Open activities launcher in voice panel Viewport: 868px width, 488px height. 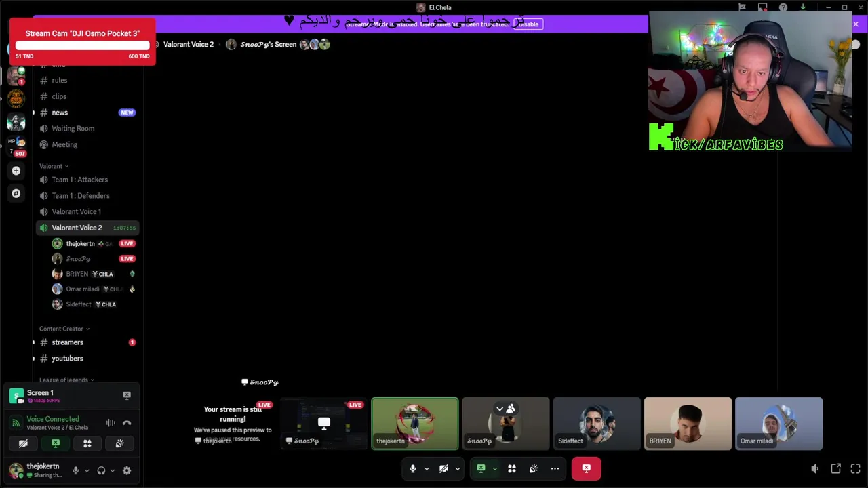(x=87, y=444)
